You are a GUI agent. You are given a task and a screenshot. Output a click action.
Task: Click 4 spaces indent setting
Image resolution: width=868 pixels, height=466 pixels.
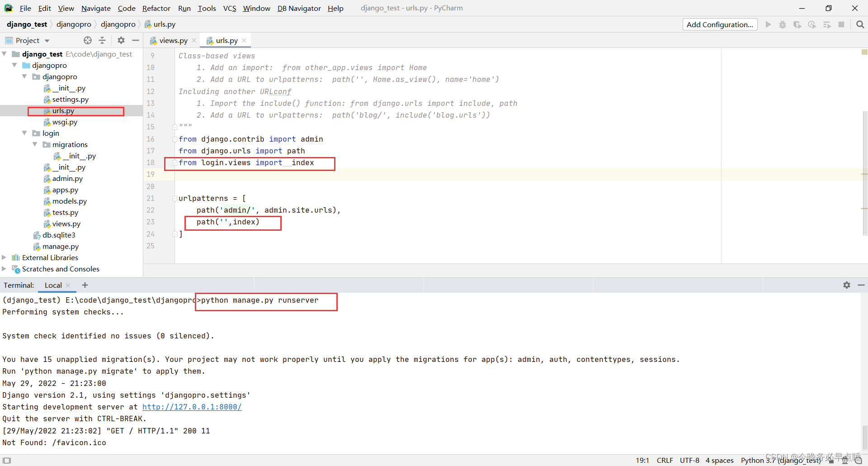coord(719,460)
